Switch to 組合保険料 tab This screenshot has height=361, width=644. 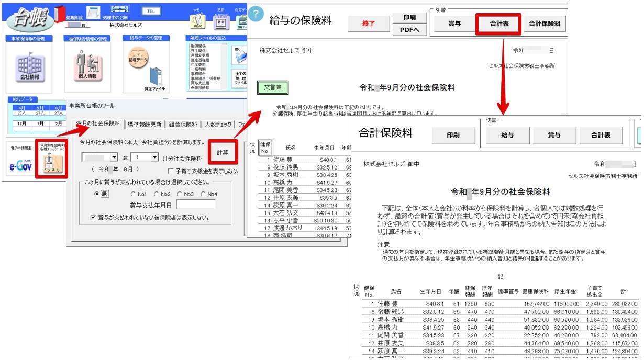pyautogui.click(x=183, y=125)
